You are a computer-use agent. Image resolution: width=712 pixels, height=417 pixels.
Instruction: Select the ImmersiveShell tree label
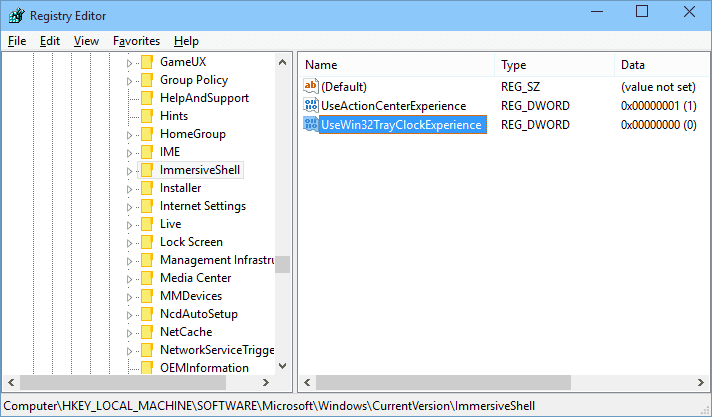point(200,170)
